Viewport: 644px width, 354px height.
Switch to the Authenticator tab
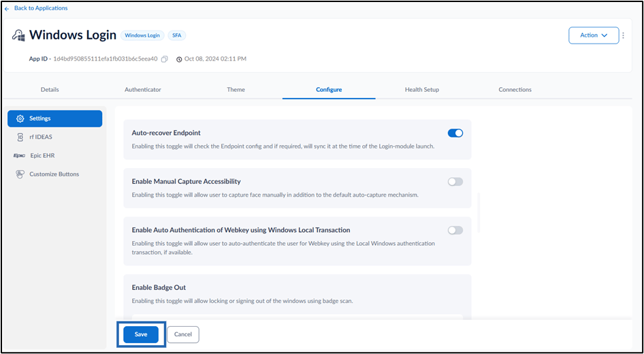coord(143,90)
